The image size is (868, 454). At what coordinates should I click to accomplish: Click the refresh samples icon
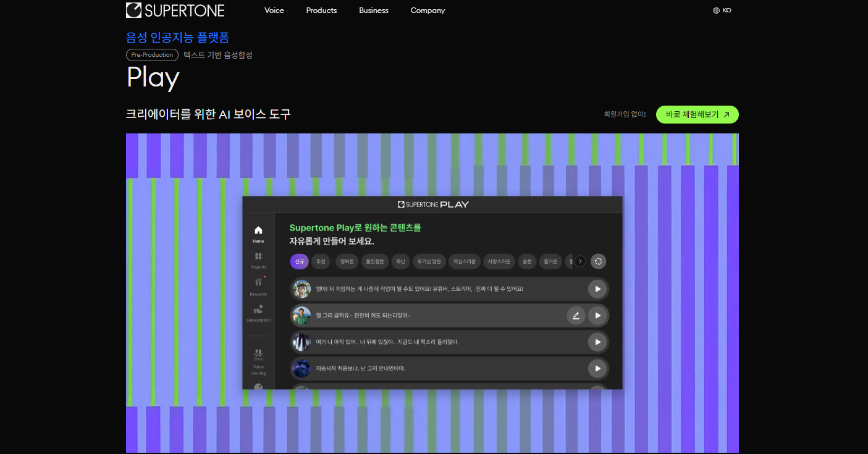598,261
